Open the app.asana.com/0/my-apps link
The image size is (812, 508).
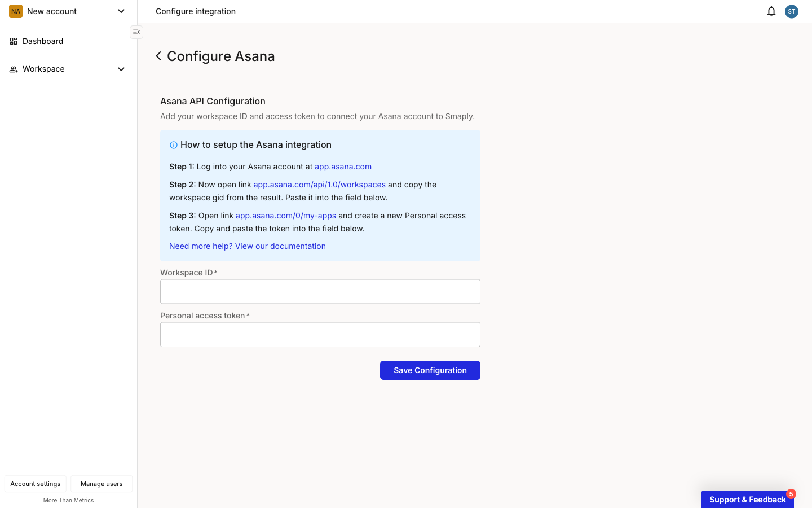click(286, 216)
